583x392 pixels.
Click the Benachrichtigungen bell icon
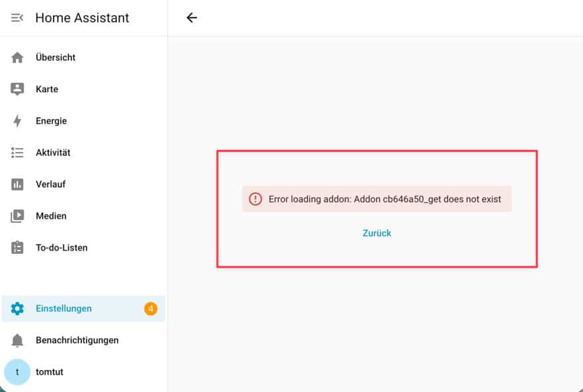click(x=18, y=340)
